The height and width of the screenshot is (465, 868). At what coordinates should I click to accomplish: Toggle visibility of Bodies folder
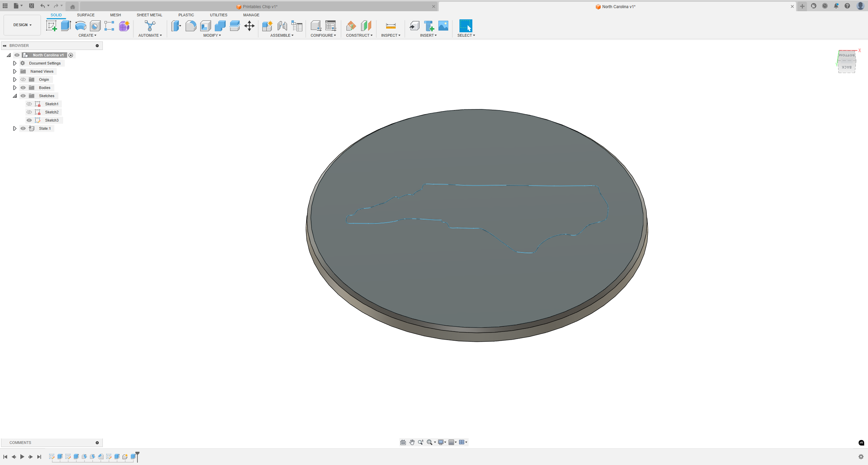point(22,87)
